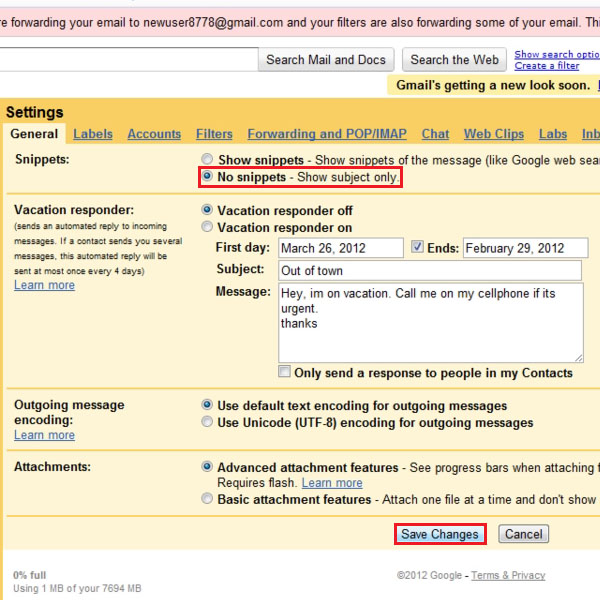The height and width of the screenshot is (600, 600).
Task: Open Show search options link
Action: (557, 54)
